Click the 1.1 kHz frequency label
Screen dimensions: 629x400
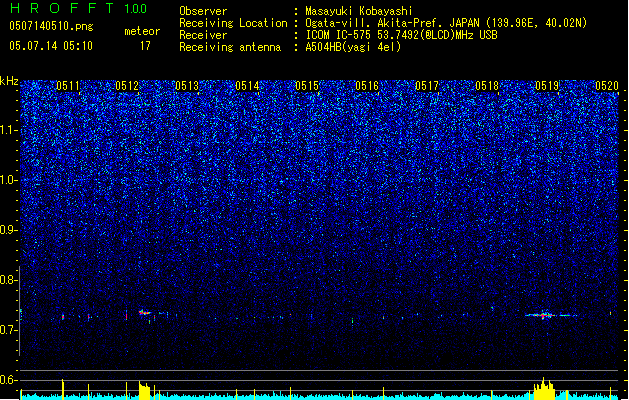pyautogui.click(x=9, y=130)
